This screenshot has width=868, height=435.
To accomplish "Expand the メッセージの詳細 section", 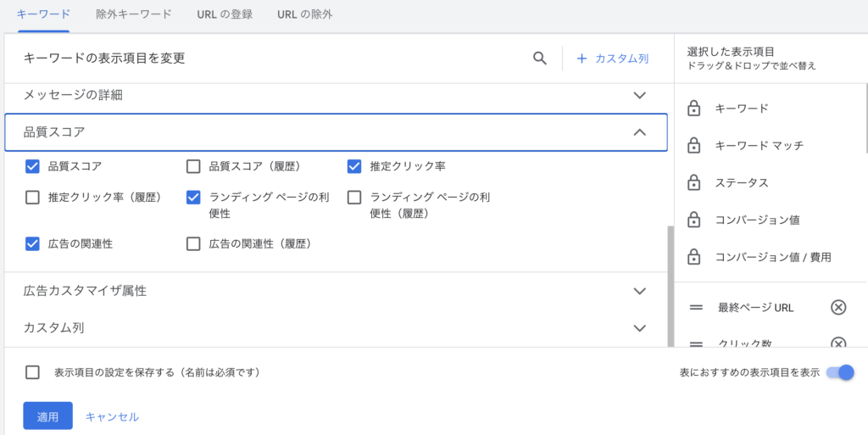I will tap(640, 95).
